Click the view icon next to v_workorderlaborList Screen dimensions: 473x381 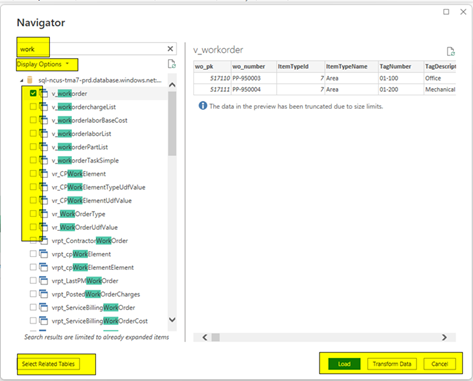coord(43,134)
